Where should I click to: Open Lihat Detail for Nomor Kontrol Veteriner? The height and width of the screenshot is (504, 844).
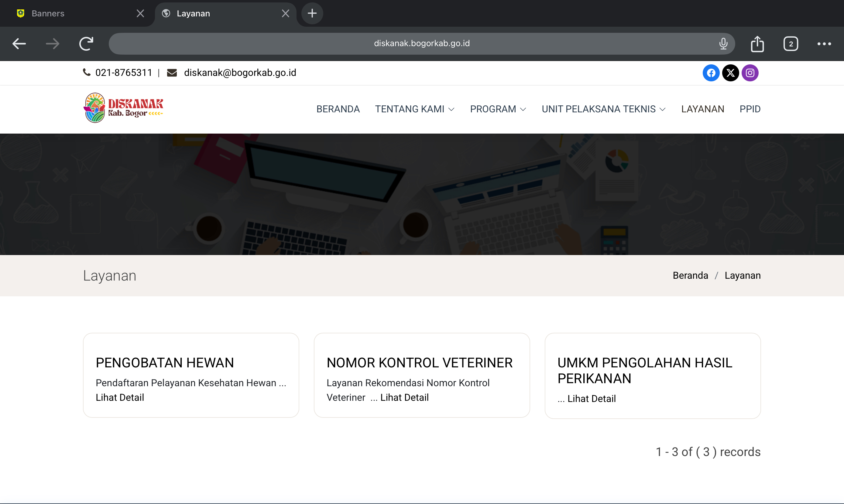tap(404, 397)
